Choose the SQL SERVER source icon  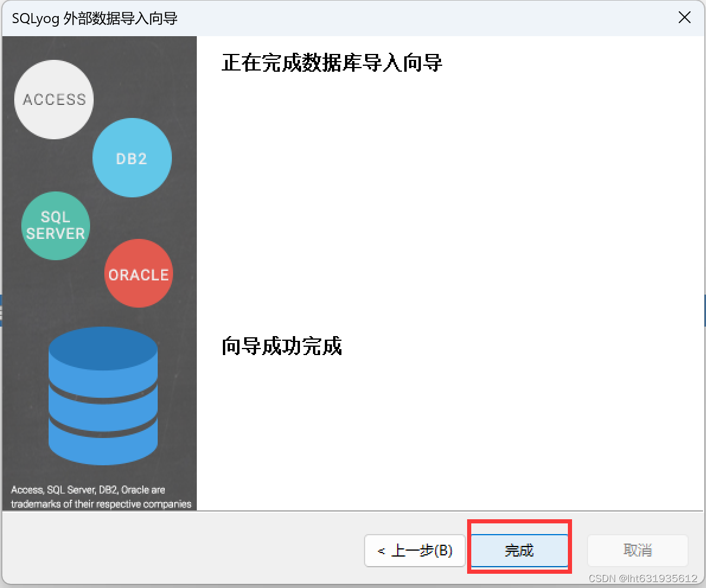coord(55,226)
